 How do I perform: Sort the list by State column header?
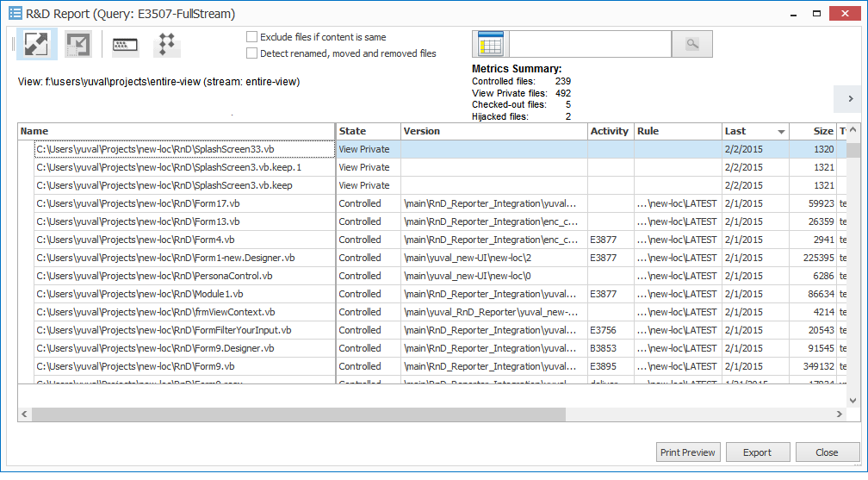point(368,131)
